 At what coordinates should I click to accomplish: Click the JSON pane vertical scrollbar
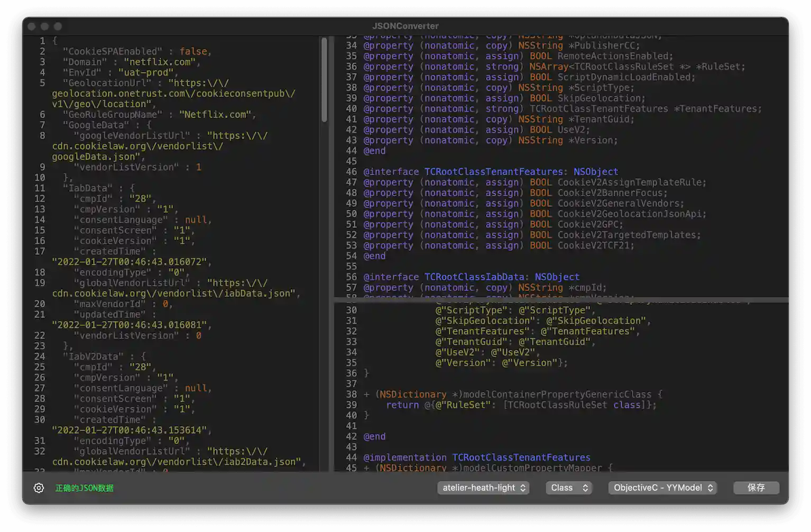point(324,79)
